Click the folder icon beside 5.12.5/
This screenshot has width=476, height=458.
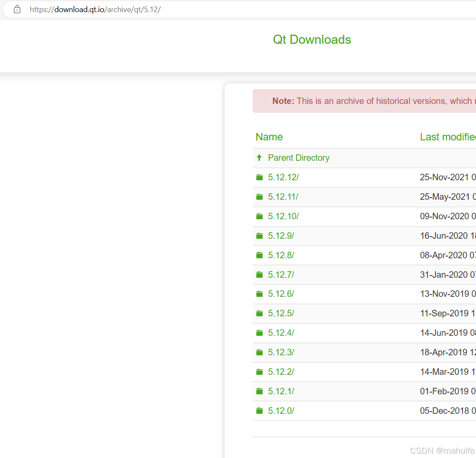point(260,313)
